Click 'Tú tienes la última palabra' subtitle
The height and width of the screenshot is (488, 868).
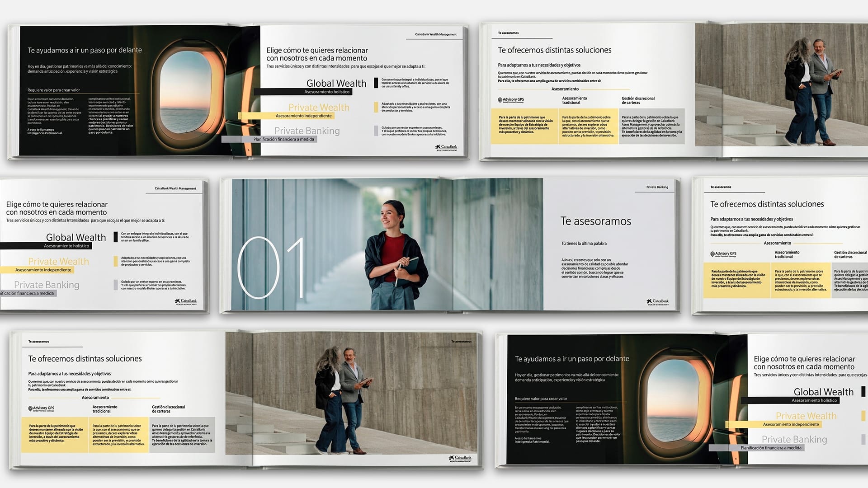[x=584, y=244]
